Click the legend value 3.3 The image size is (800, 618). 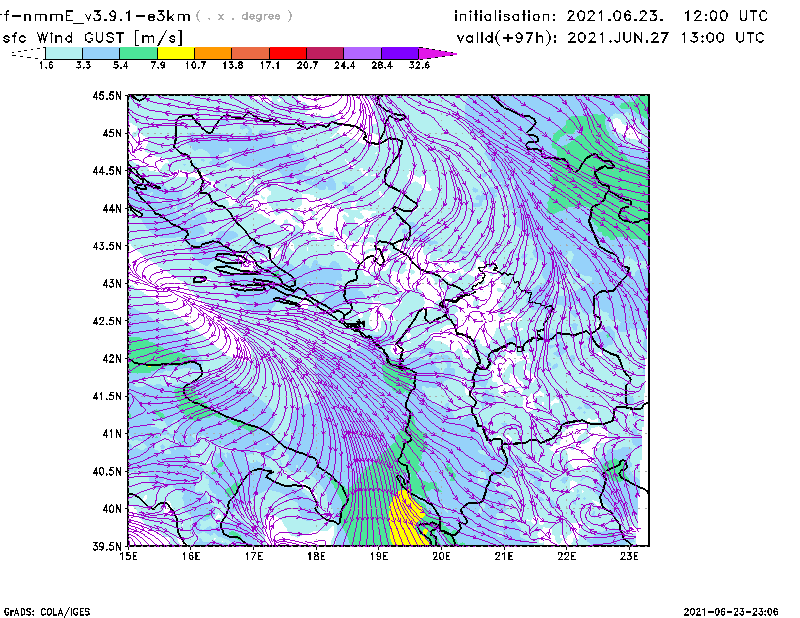[x=83, y=65]
